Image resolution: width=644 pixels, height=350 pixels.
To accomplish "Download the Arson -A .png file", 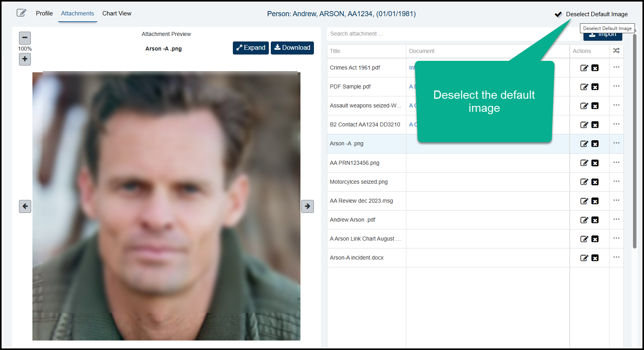I will coord(292,48).
